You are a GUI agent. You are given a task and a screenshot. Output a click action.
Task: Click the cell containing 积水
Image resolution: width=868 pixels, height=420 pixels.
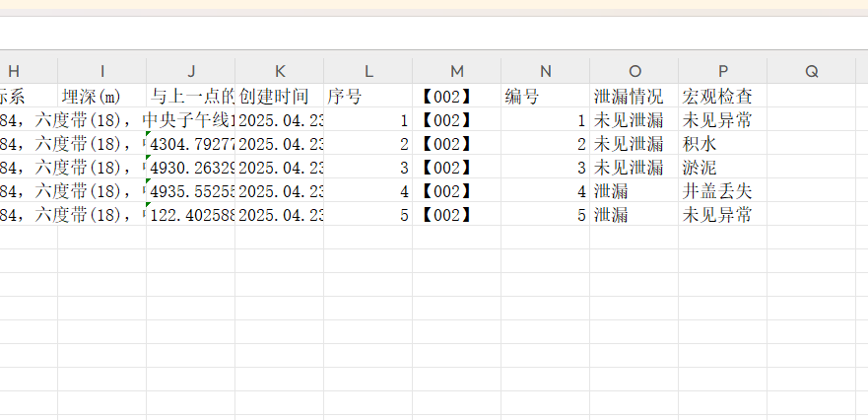pos(722,144)
